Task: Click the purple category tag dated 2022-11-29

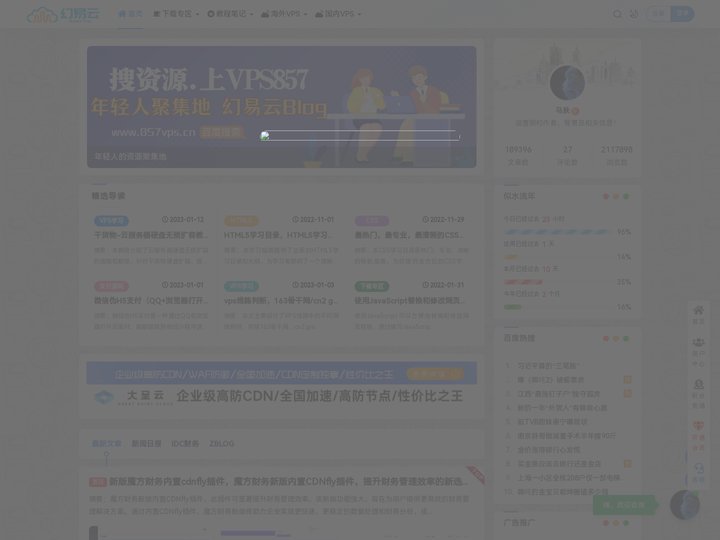Action: tap(372, 221)
